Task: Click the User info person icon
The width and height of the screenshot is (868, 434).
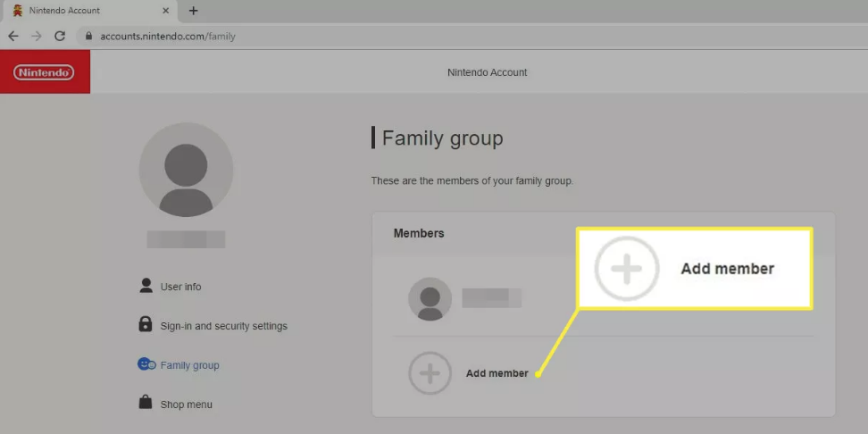Action: point(146,286)
